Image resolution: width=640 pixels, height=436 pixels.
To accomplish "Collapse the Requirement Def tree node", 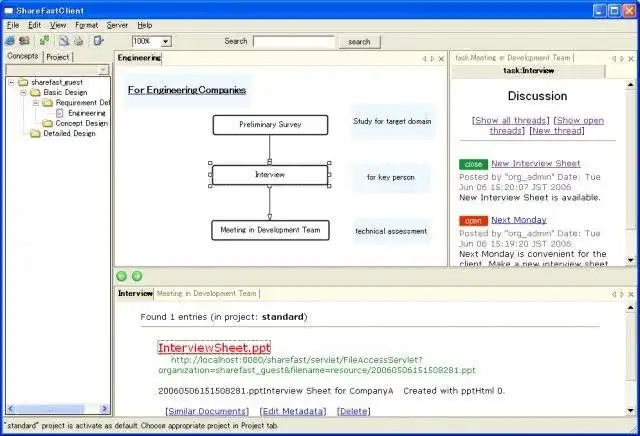I will [x=36, y=103].
